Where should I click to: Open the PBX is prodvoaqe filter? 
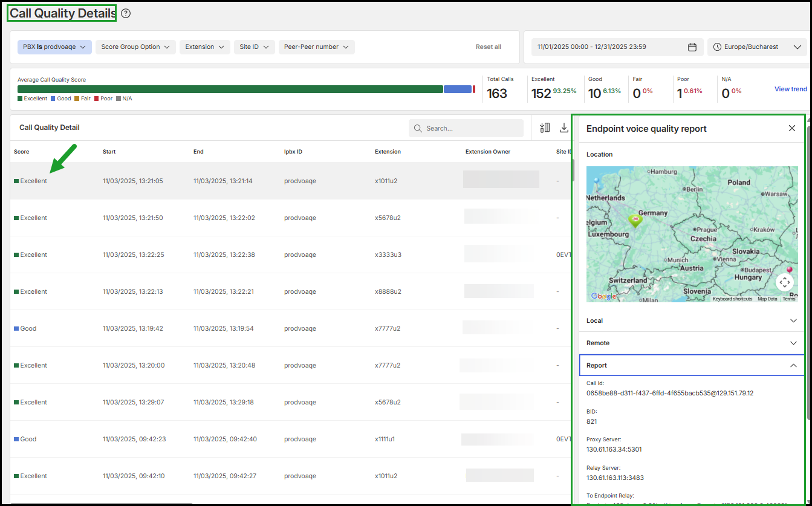click(54, 47)
